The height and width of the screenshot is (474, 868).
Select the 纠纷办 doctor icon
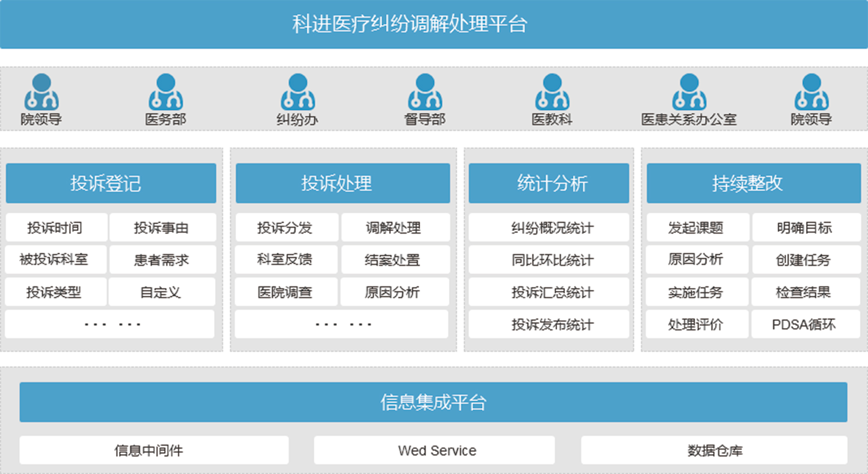297,93
